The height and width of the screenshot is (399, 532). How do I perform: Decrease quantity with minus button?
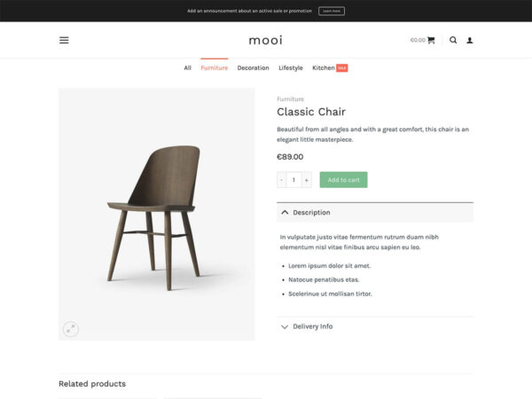pos(281,180)
